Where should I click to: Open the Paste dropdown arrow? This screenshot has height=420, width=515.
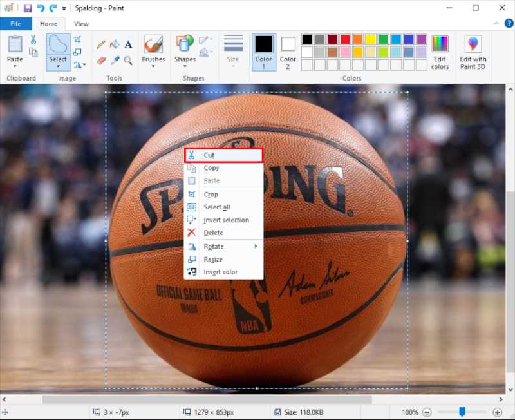click(x=15, y=66)
